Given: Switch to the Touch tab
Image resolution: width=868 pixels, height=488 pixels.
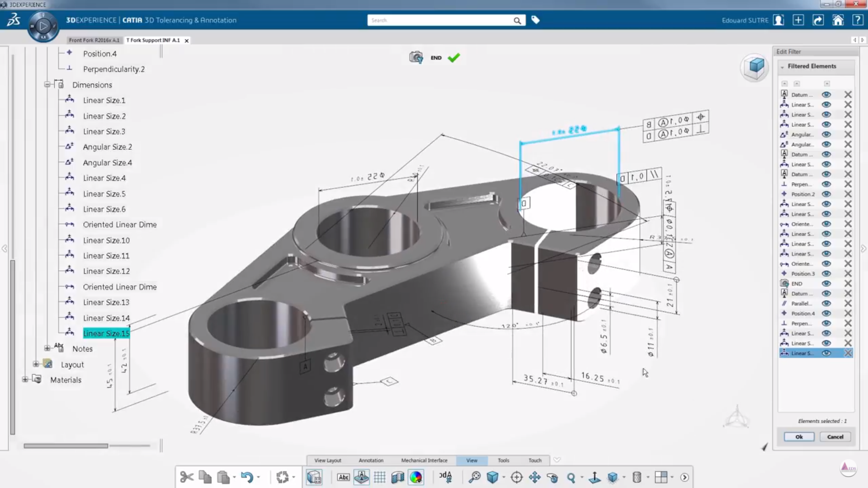Looking at the screenshot, I should coord(535,460).
